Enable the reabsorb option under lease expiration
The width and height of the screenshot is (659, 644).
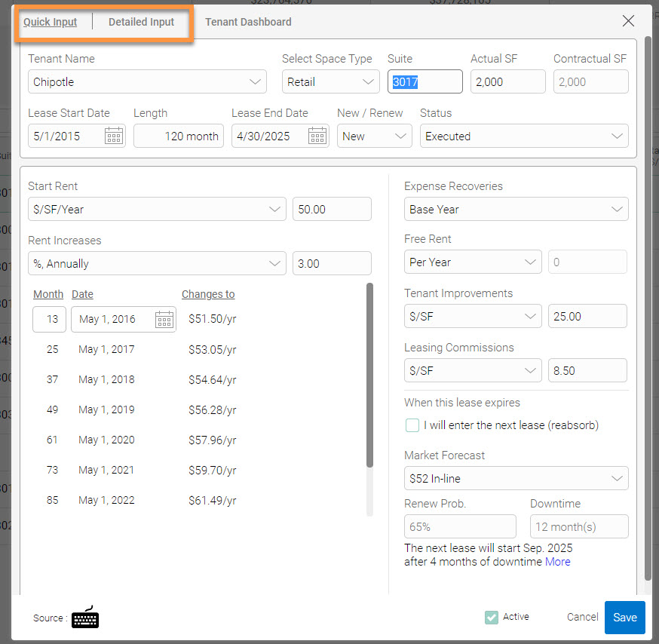(x=412, y=425)
